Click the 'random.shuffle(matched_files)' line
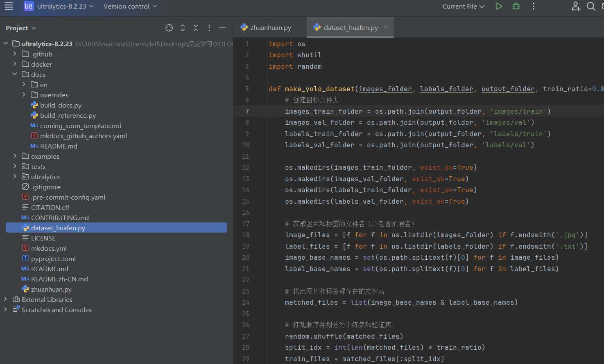The height and width of the screenshot is (364, 604). point(344,336)
